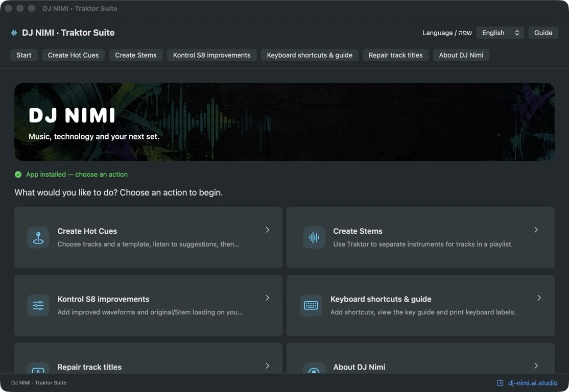This screenshot has width=569, height=392.
Task: Open the About DJ Nimi tab
Action: click(x=461, y=55)
